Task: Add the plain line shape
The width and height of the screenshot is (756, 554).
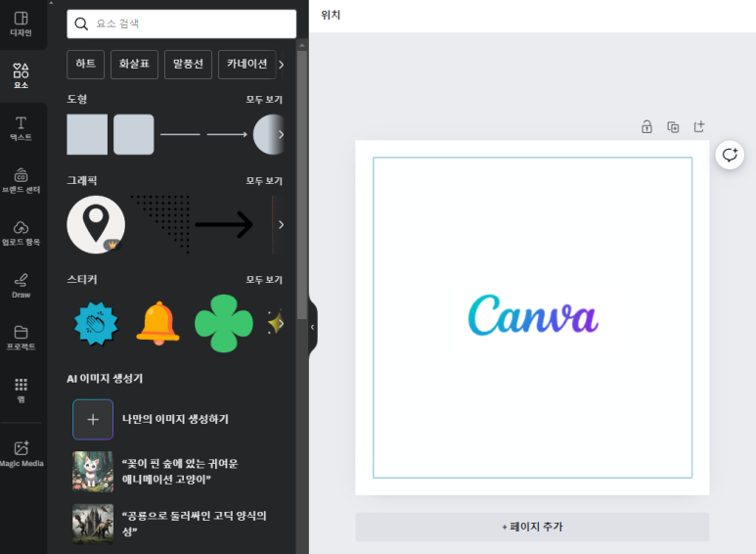Action: [x=180, y=135]
